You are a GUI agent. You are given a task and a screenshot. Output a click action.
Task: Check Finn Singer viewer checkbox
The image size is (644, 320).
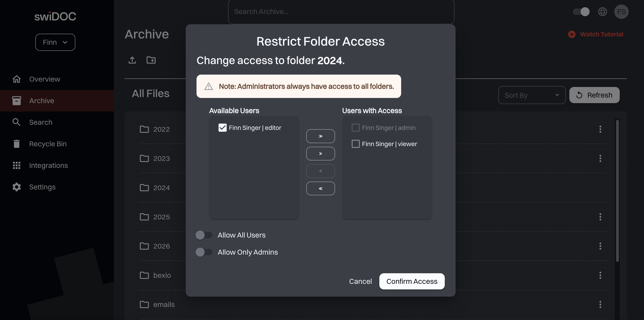click(356, 144)
